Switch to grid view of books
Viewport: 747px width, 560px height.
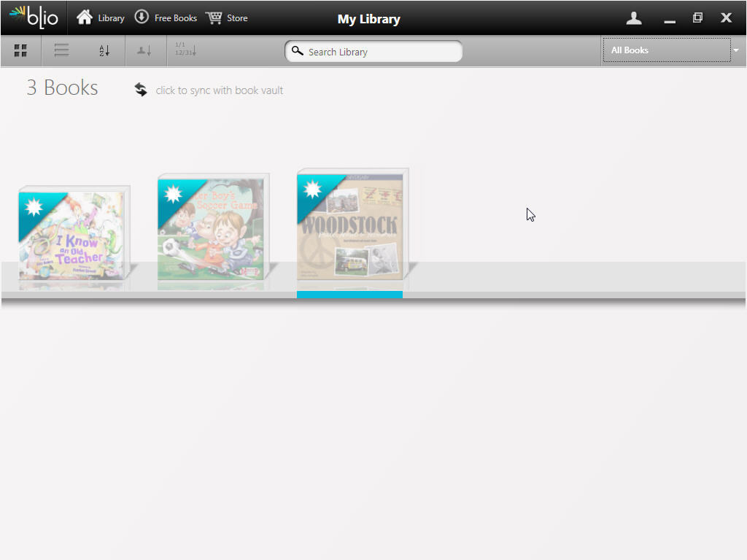20,50
